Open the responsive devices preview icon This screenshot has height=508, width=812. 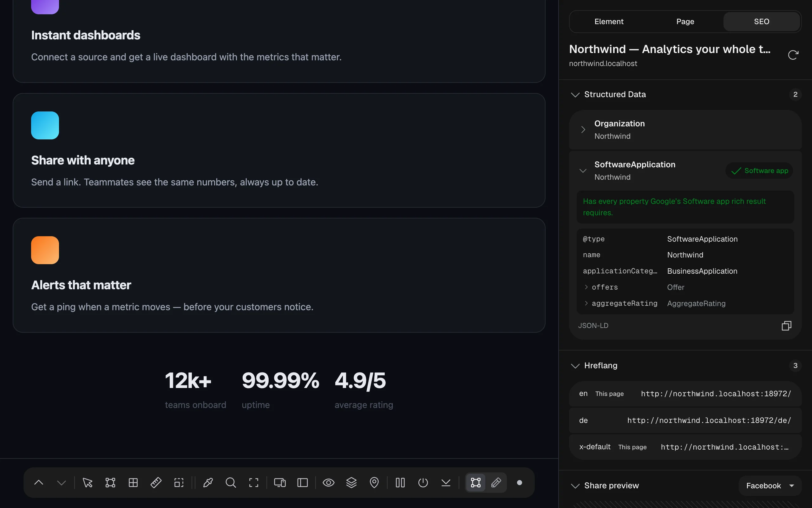tap(280, 483)
